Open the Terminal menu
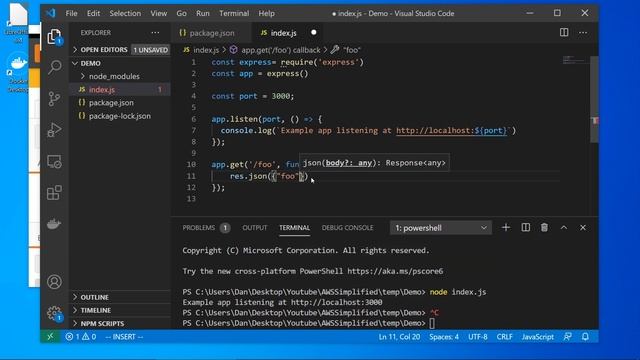Screen dimensions: 640x360 [234, 13]
